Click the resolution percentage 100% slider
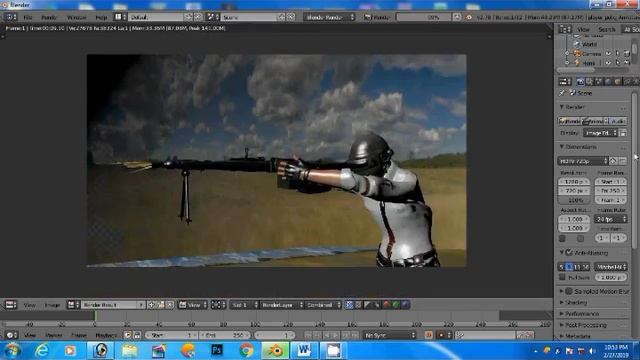 coord(574,200)
